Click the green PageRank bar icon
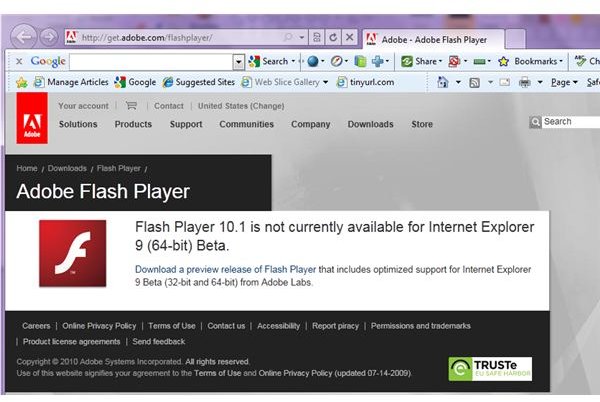The image size is (600, 402). (479, 61)
